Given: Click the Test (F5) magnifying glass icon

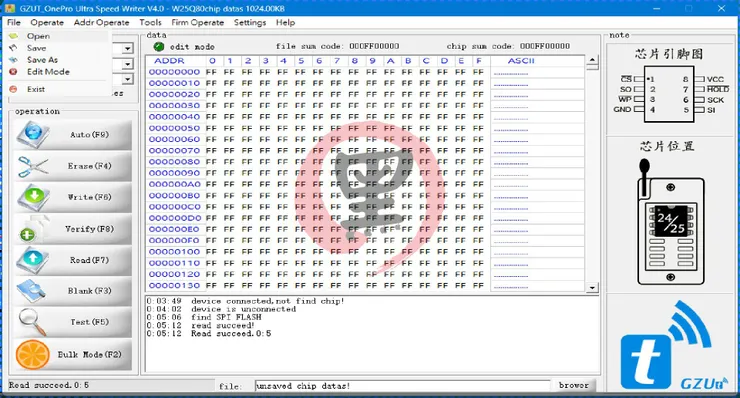Looking at the screenshot, I should tap(32, 322).
